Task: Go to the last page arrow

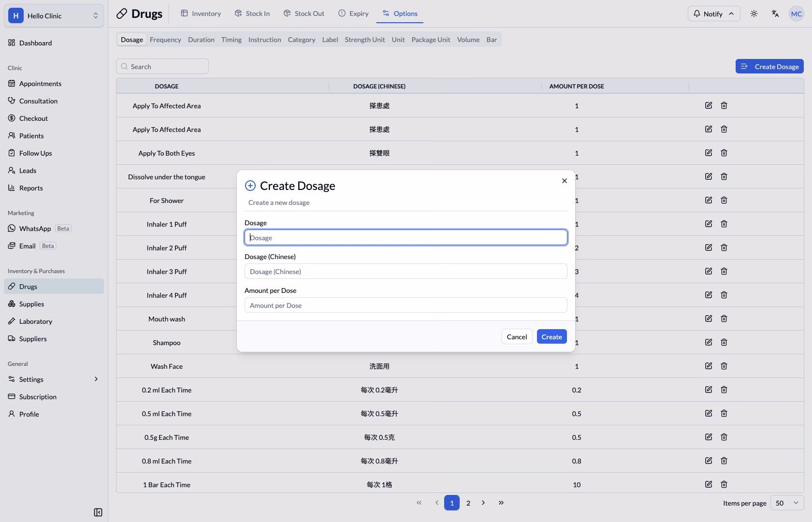Action: (x=501, y=503)
